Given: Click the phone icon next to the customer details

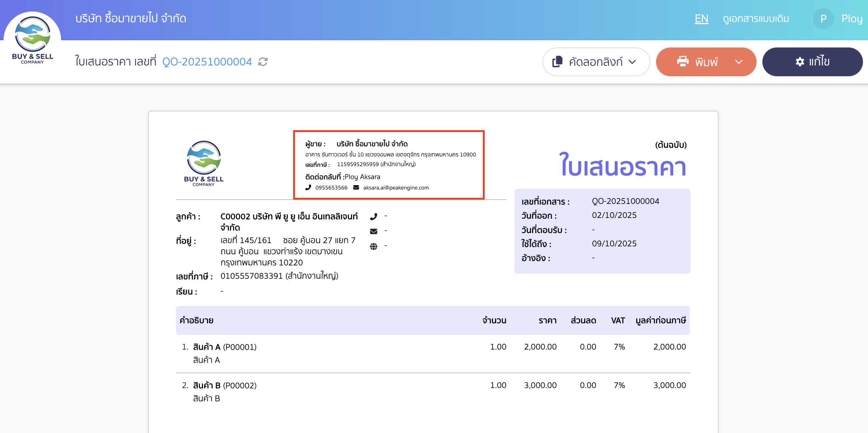Looking at the screenshot, I should [374, 216].
